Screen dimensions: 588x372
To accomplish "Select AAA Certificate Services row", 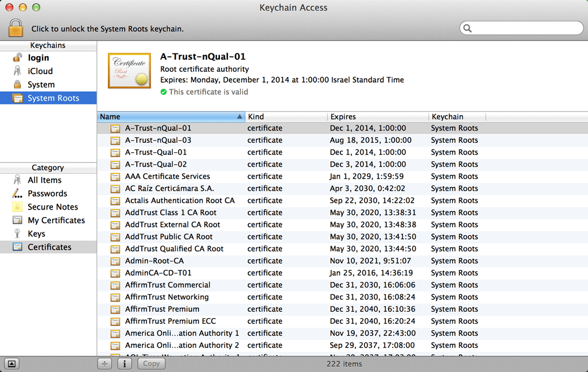I will pyautogui.click(x=342, y=176).
